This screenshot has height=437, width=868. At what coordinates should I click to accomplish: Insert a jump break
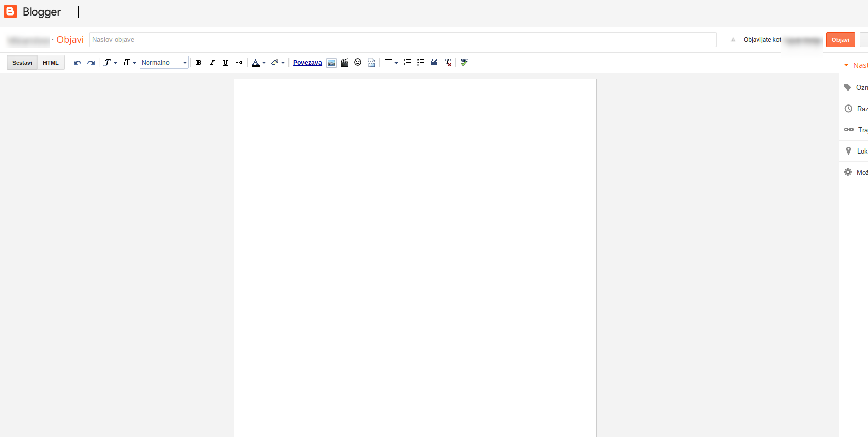point(371,63)
